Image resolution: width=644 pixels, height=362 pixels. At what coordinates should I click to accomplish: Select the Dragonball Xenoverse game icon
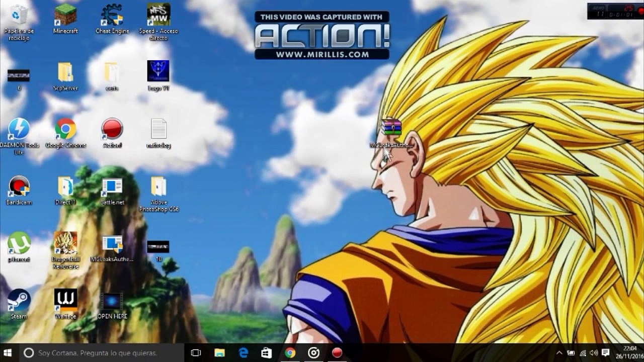coord(65,250)
